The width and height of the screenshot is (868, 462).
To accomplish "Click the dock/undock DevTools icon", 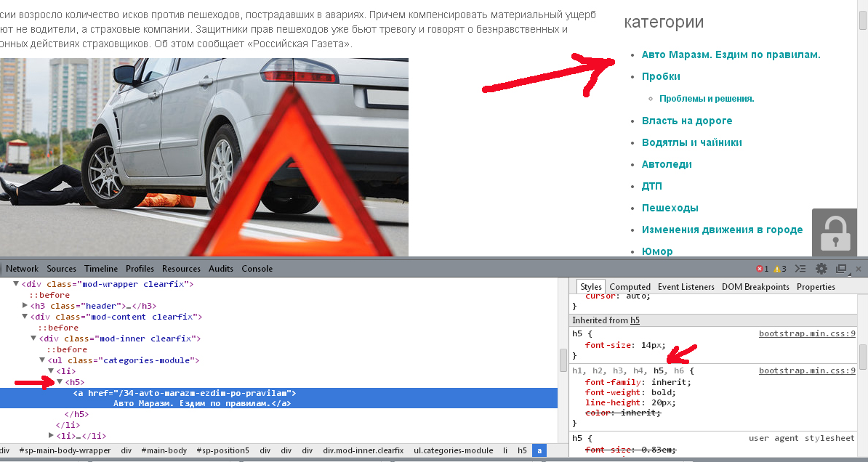I will click(x=841, y=269).
